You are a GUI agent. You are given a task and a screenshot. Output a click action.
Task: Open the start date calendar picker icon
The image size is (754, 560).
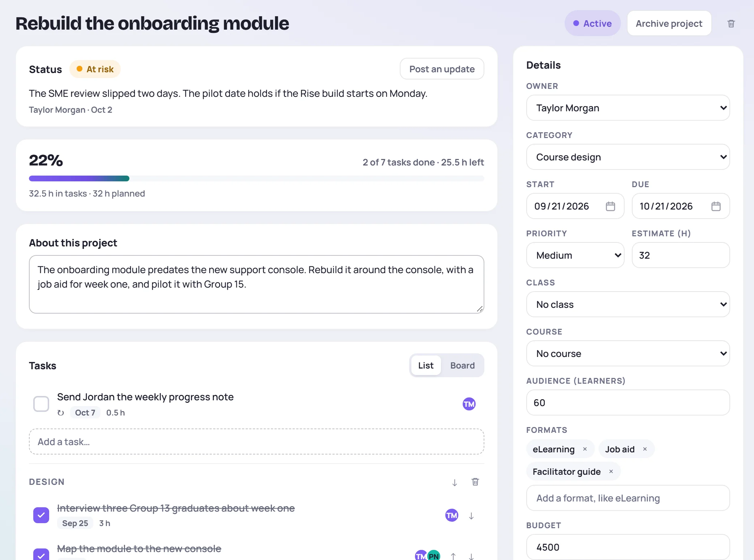[x=611, y=206]
